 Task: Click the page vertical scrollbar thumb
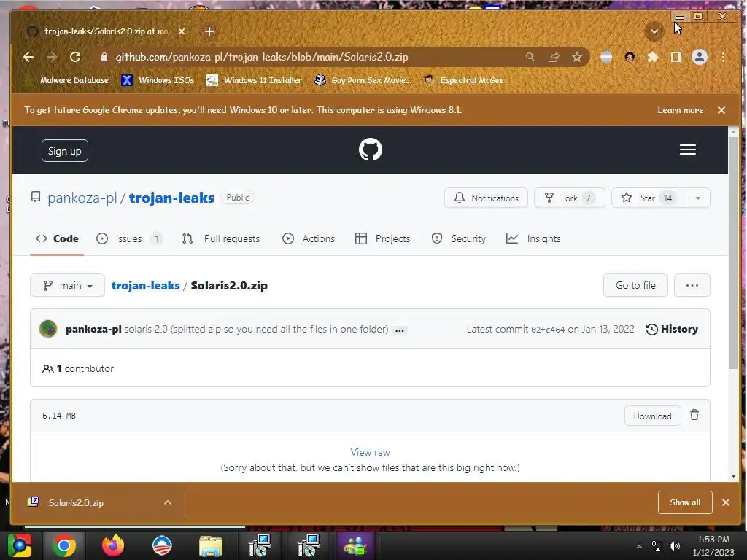click(x=733, y=252)
